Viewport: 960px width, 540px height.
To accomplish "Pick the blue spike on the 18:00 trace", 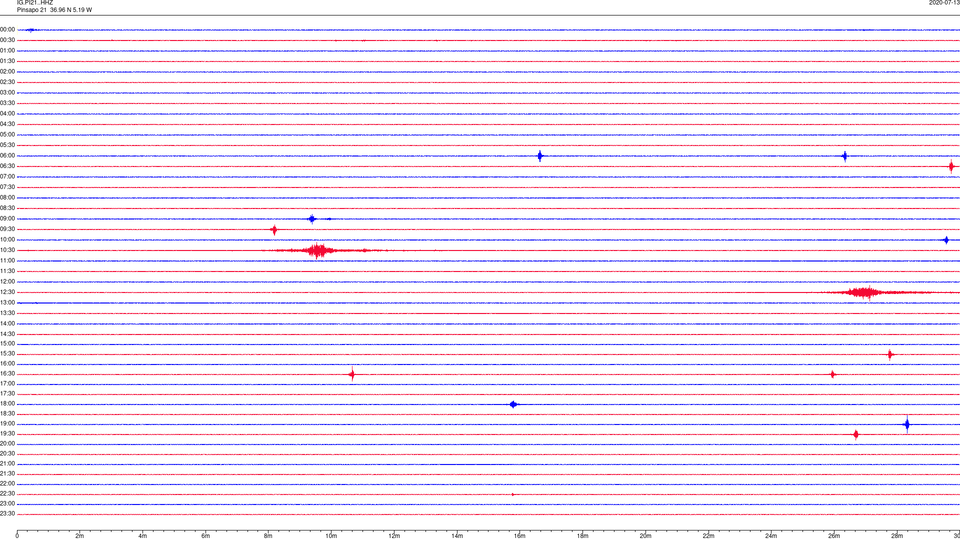I will [514, 404].
